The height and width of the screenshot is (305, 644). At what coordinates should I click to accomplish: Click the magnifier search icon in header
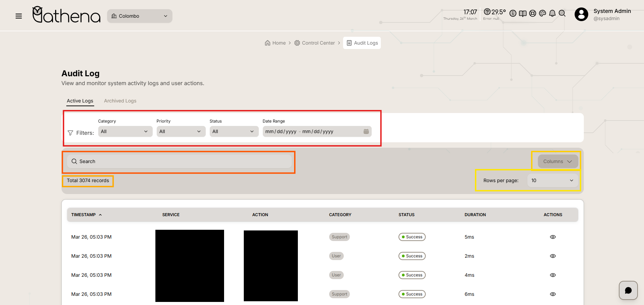tap(562, 13)
